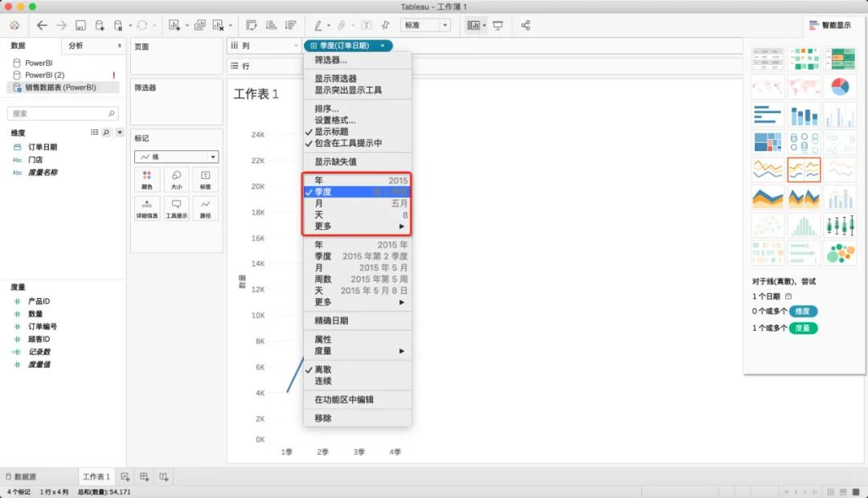Click the 详细信息 detail mark card

click(x=147, y=209)
